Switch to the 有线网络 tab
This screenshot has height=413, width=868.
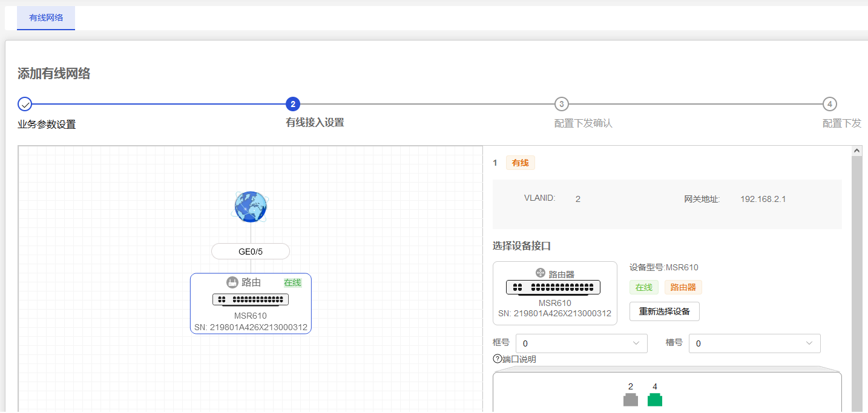(x=46, y=18)
